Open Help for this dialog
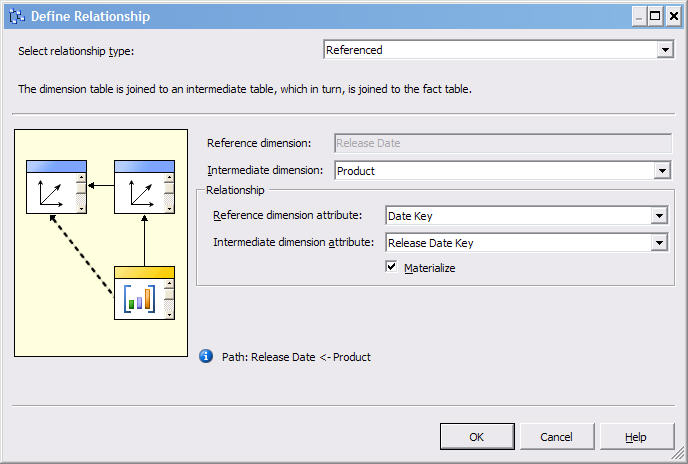688x464 pixels. pyautogui.click(x=636, y=437)
